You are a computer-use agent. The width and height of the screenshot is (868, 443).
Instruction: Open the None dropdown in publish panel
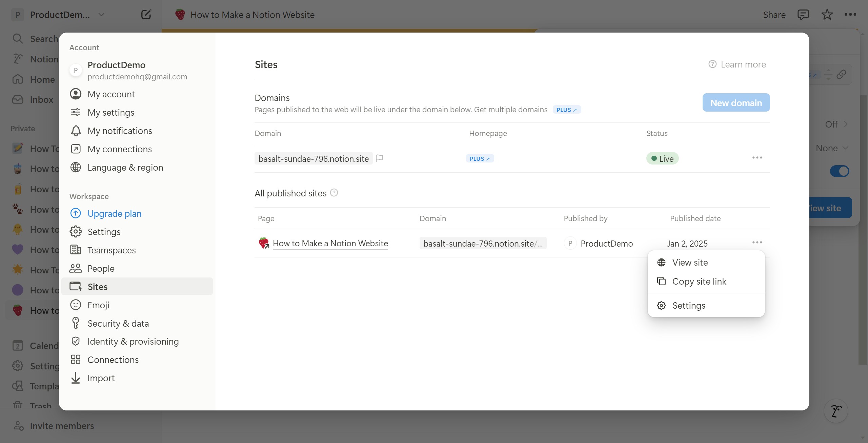point(831,148)
